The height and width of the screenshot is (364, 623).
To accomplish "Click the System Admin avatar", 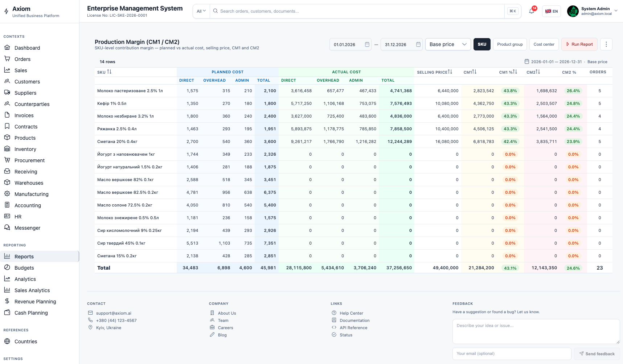I will pos(573,11).
